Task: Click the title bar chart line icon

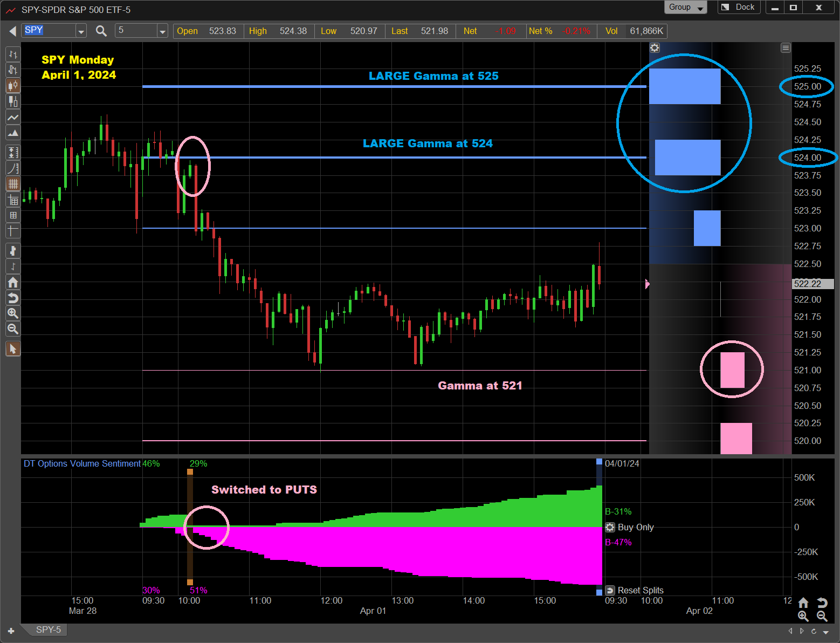Action: (x=10, y=10)
